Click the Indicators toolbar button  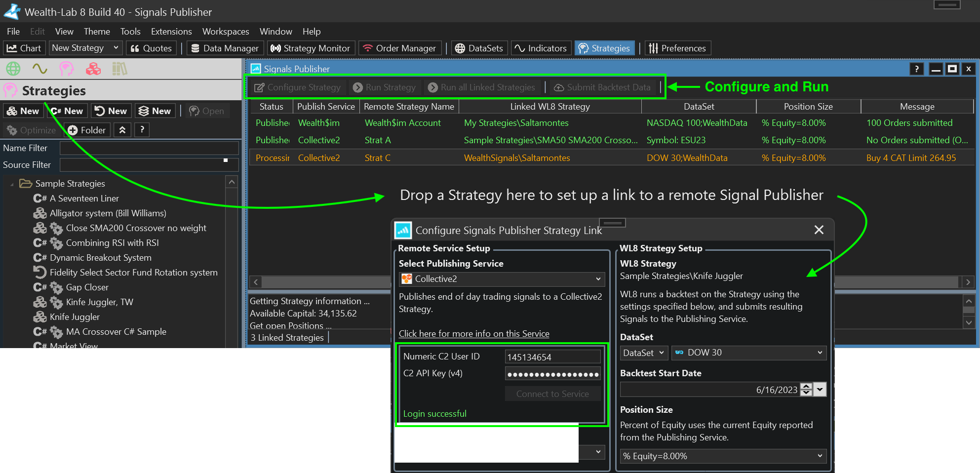[541, 48]
